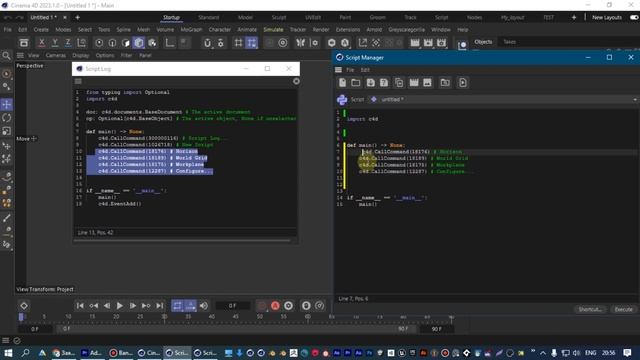640x360 pixels.
Task: Lock the Y axis in the toolbar
Action: coord(55,42)
